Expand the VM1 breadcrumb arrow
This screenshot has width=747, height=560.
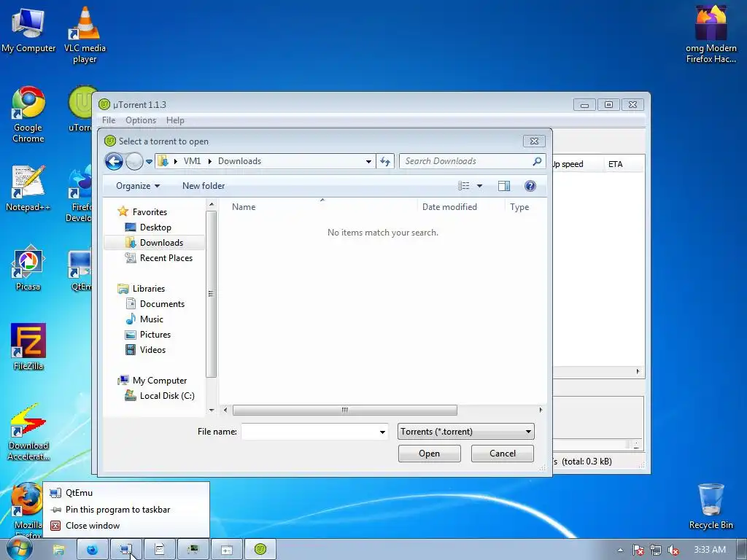pyautogui.click(x=176, y=161)
